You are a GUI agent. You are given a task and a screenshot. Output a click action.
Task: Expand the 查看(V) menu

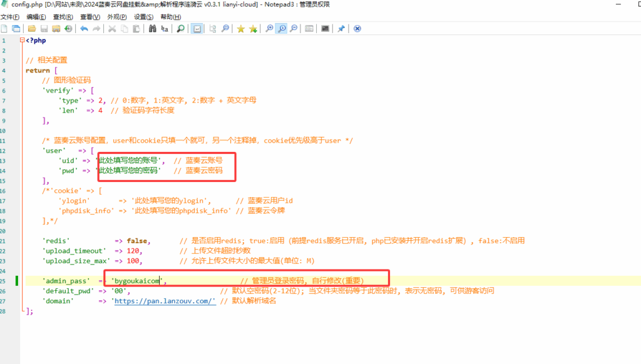point(90,17)
